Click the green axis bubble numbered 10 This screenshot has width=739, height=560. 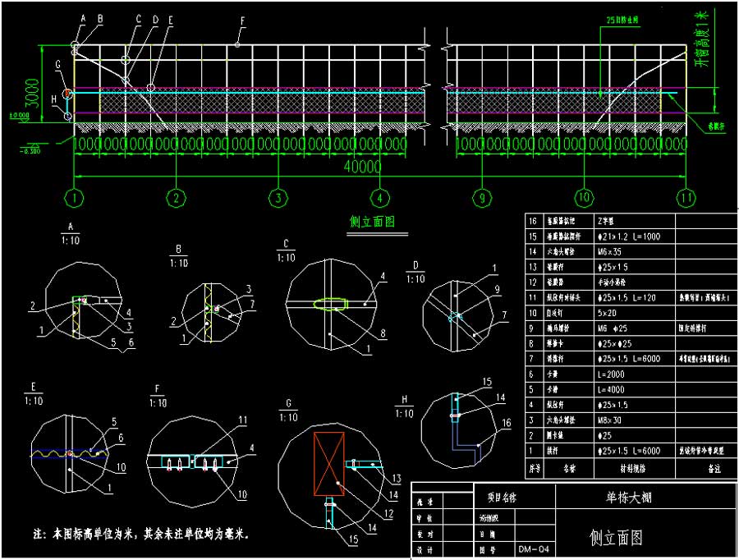tap(584, 198)
